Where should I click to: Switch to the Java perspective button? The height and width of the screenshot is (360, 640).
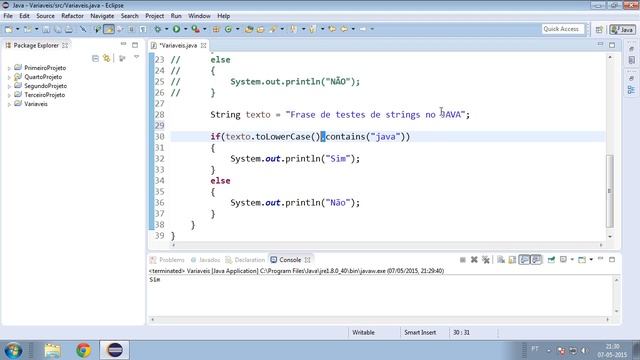tap(622, 29)
